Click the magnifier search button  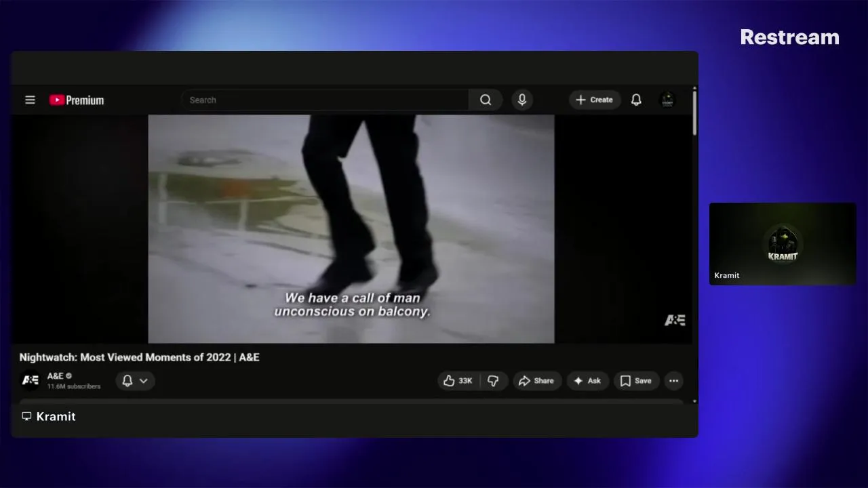point(486,100)
